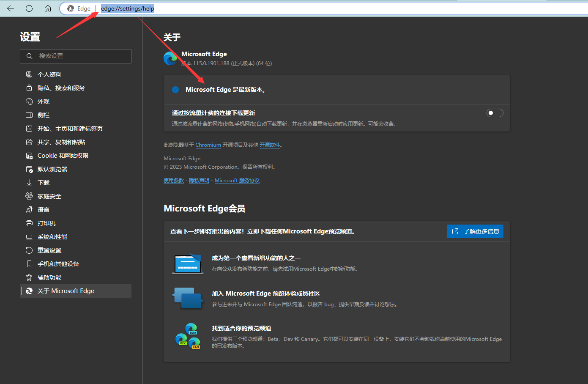
Task: Click the 家庭安全 family icon
Action: click(x=29, y=196)
